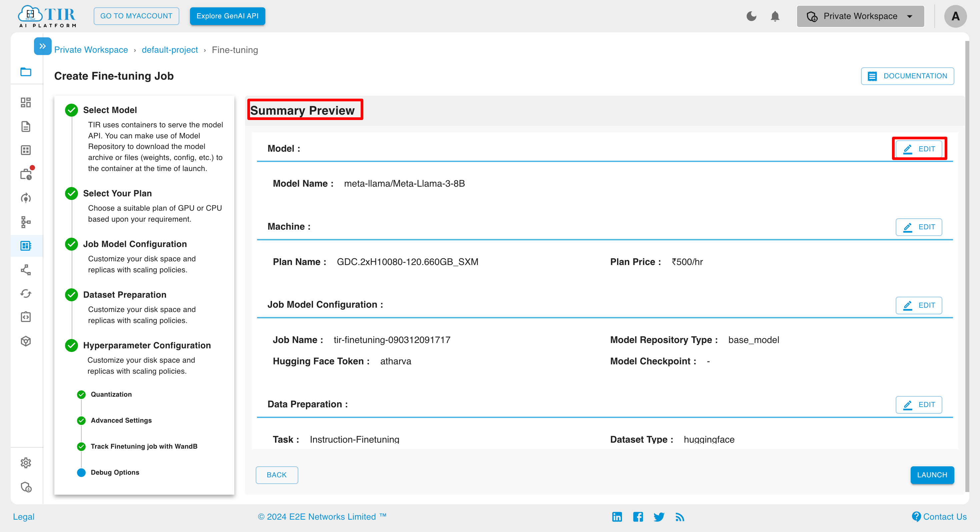
Task: Open the hexagon cube icon in sidebar
Action: coord(26,341)
